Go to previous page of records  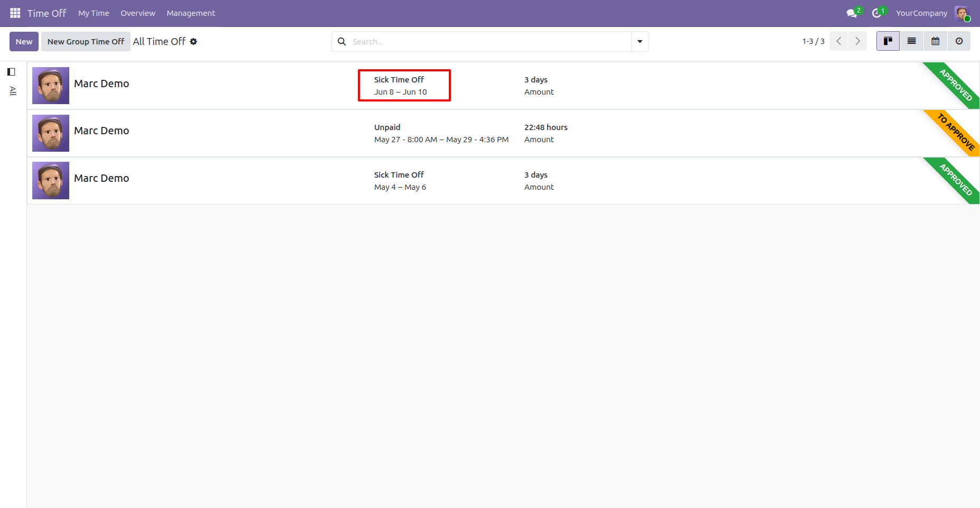pos(839,41)
